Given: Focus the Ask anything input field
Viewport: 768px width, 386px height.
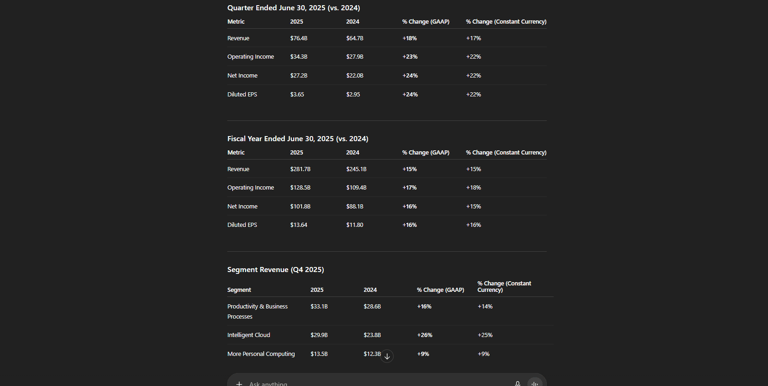Looking at the screenshot, I should pos(377,384).
